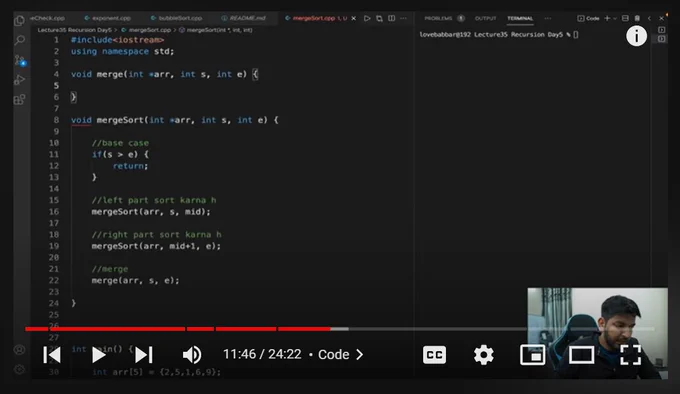Create a new terminal with plus icon
The height and width of the screenshot is (394, 680).
[607, 18]
